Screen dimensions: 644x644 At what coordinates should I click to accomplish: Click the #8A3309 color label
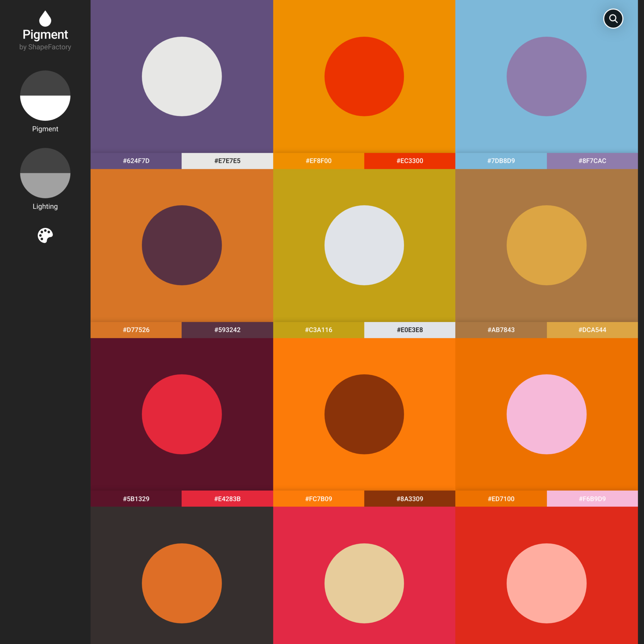click(x=409, y=499)
